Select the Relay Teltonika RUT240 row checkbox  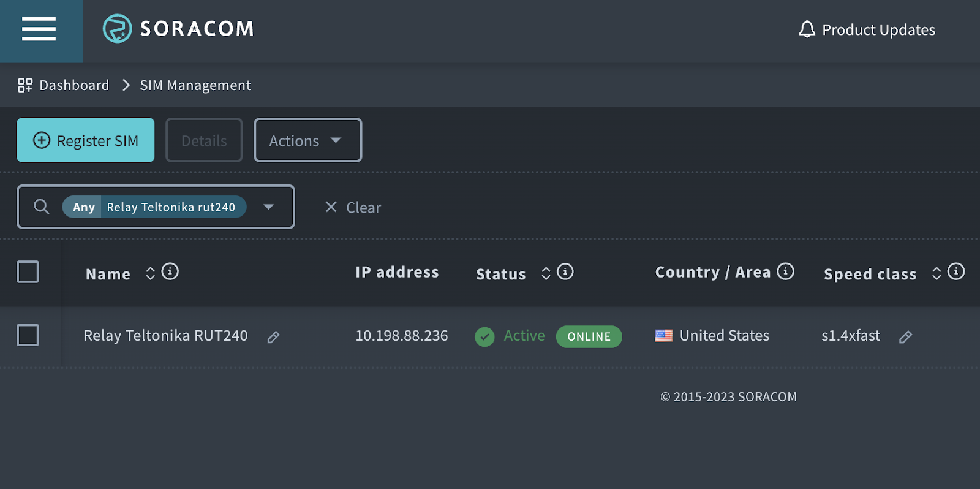click(x=28, y=335)
